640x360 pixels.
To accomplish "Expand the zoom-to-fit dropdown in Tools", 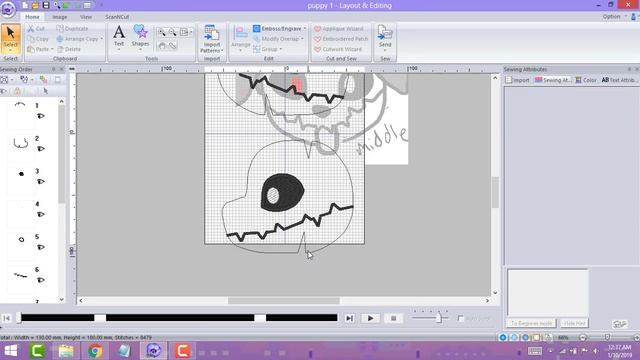I will coord(191,32).
